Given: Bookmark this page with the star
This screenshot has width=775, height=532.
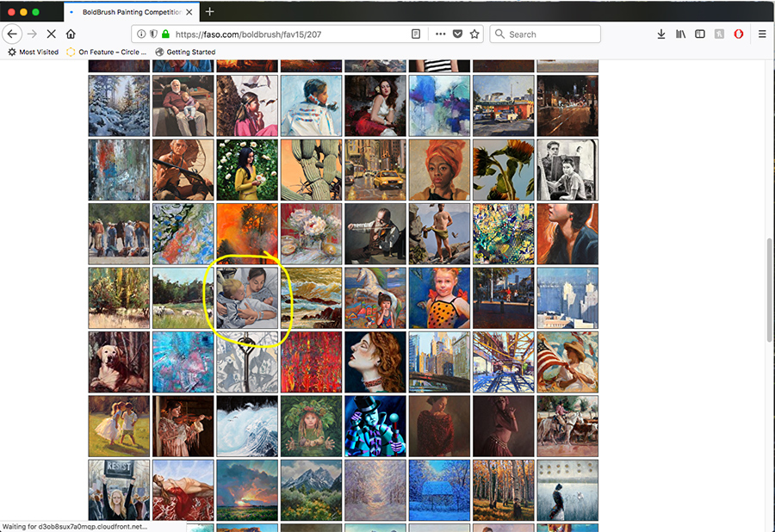Looking at the screenshot, I should [x=474, y=34].
